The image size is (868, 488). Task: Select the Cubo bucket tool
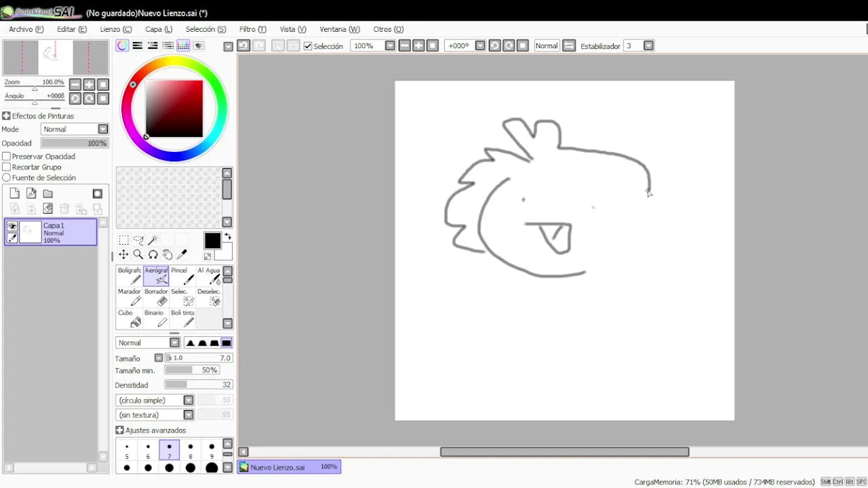[129, 319]
